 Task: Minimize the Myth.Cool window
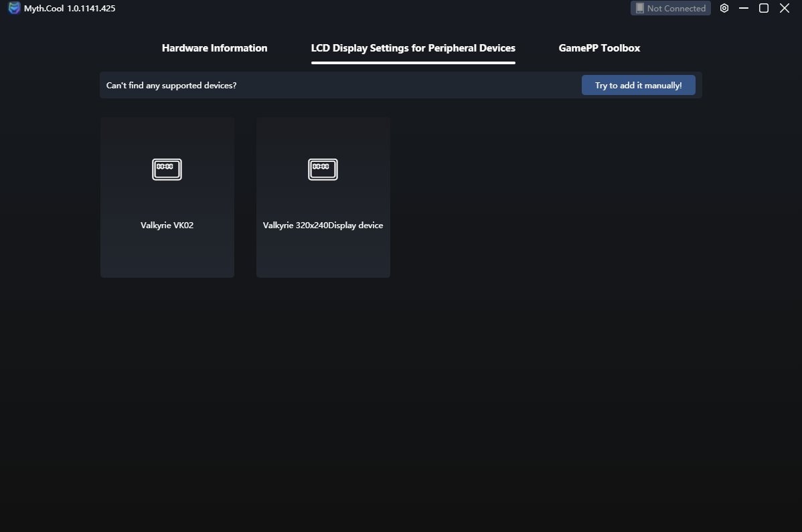(744, 8)
